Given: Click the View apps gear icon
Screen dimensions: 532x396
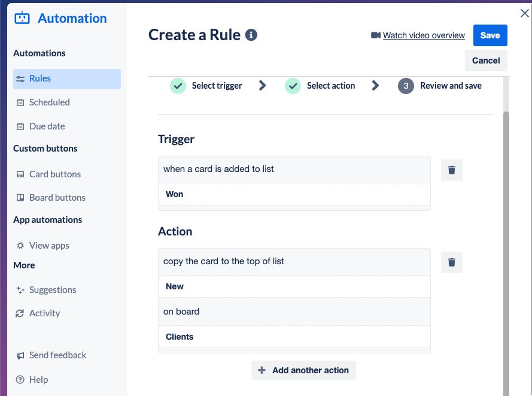Looking at the screenshot, I should click(20, 245).
